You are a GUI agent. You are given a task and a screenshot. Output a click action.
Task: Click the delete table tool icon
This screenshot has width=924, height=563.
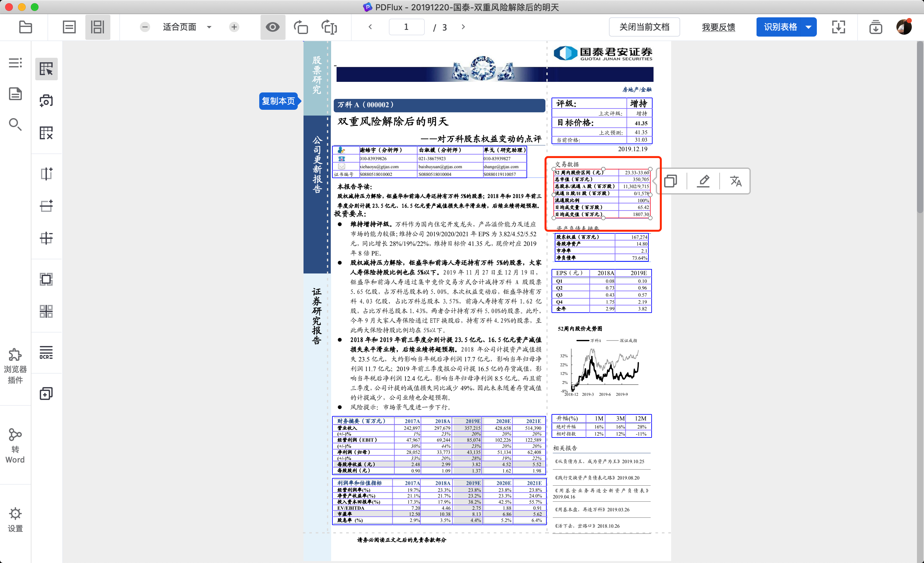pyautogui.click(x=47, y=133)
